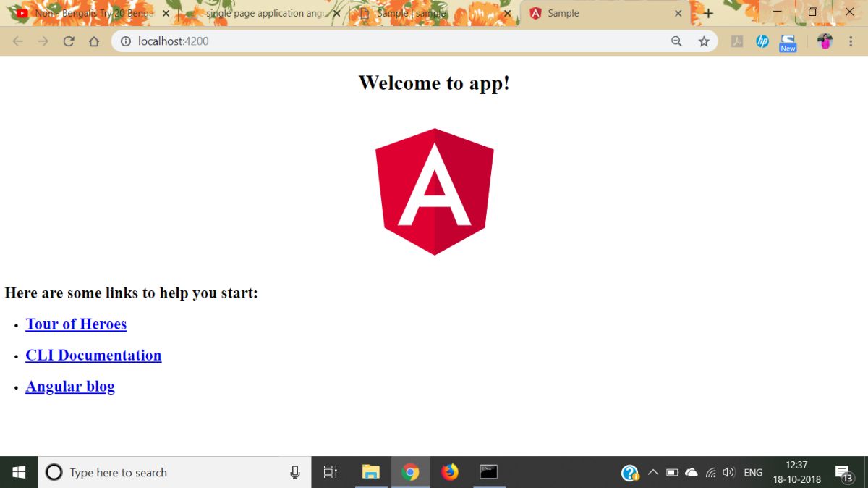The image size is (868, 488).
Task: Open the OneDrive cloud tray icon
Action: pyautogui.click(x=692, y=472)
